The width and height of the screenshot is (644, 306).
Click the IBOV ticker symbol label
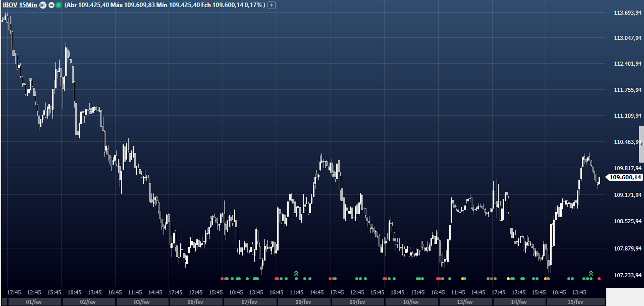[9, 5]
